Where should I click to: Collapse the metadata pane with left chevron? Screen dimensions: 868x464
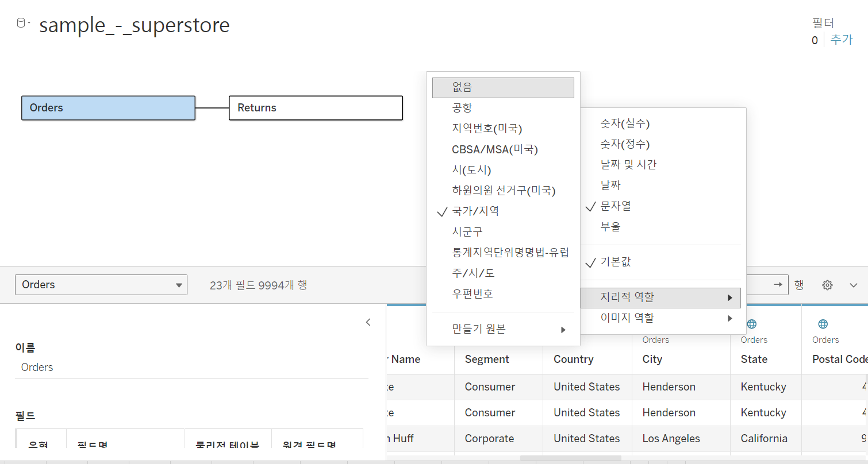click(x=368, y=322)
